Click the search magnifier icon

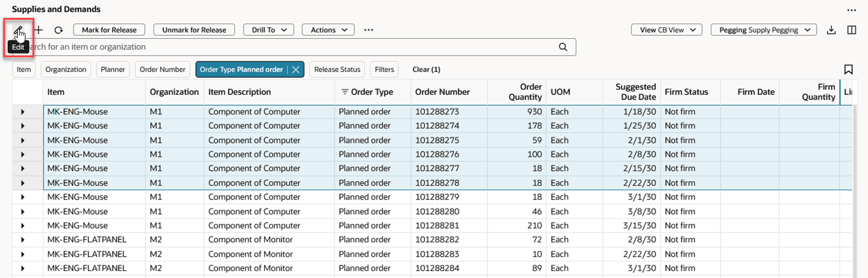(563, 47)
